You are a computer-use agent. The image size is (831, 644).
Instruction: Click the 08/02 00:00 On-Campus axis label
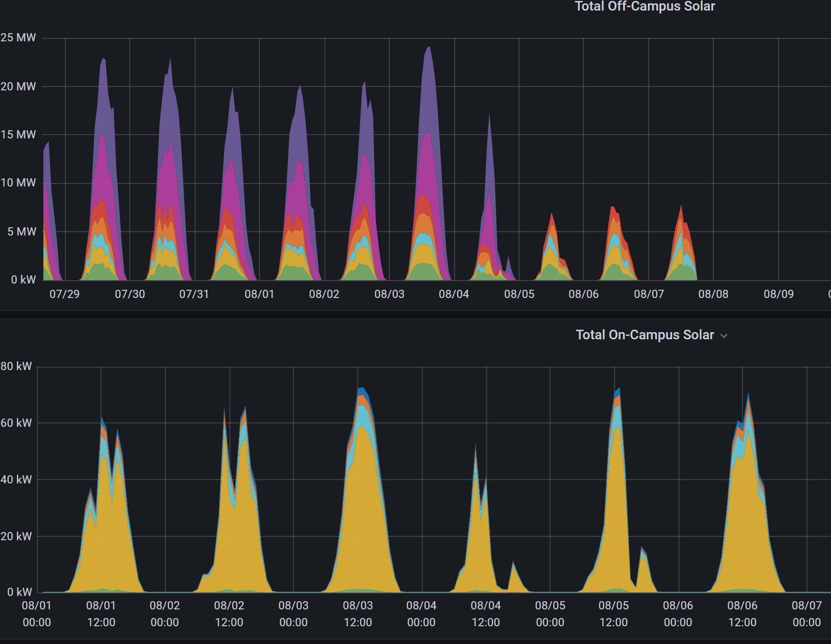point(165,614)
